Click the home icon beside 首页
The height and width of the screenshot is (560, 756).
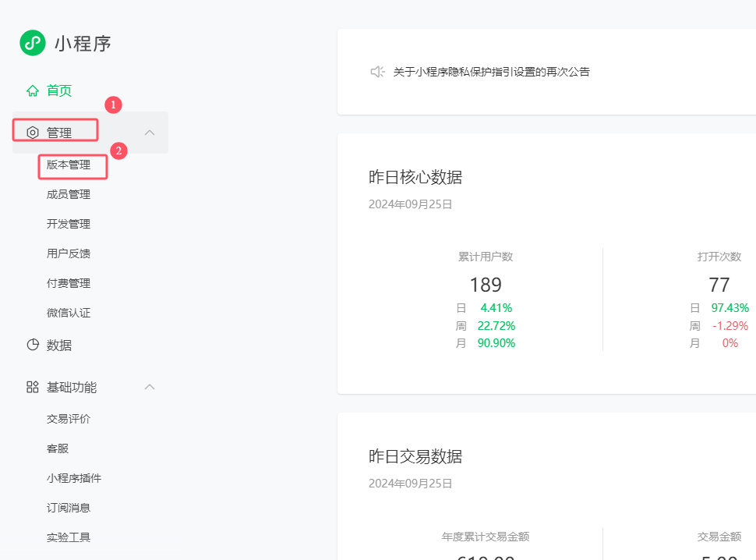click(33, 90)
